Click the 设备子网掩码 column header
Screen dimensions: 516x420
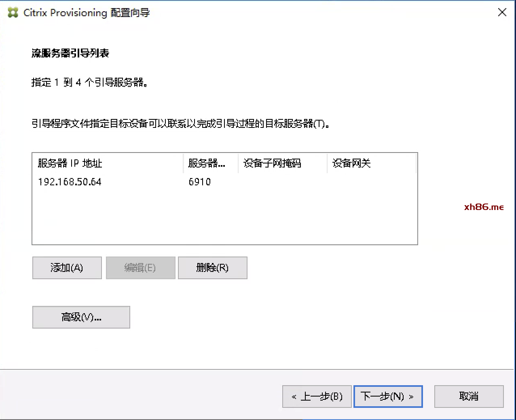[x=282, y=163]
